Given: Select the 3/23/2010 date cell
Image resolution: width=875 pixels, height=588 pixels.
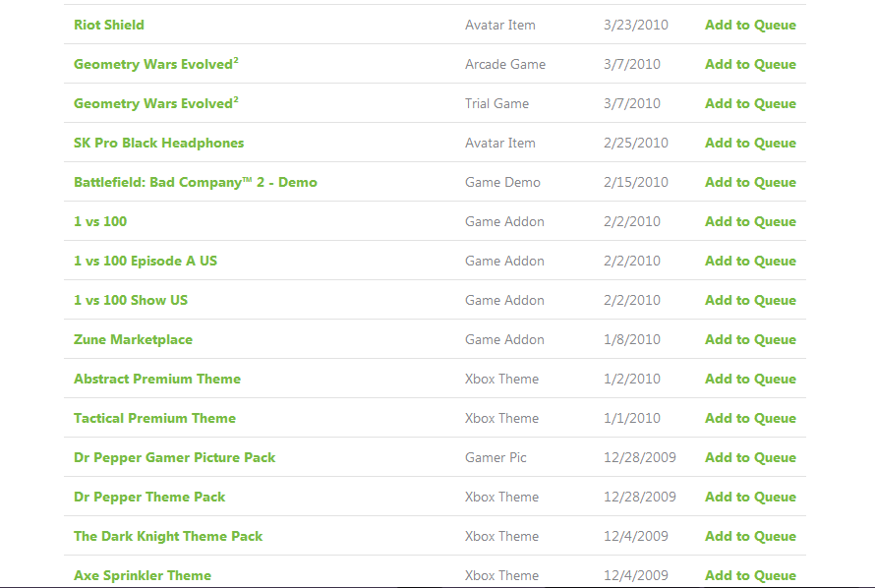Looking at the screenshot, I should tap(635, 26).
